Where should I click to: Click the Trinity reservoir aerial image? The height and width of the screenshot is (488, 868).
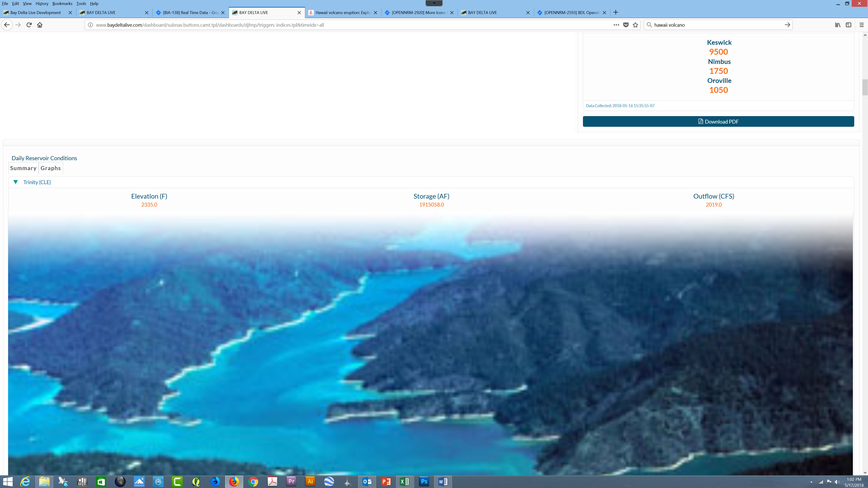tap(431, 343)
